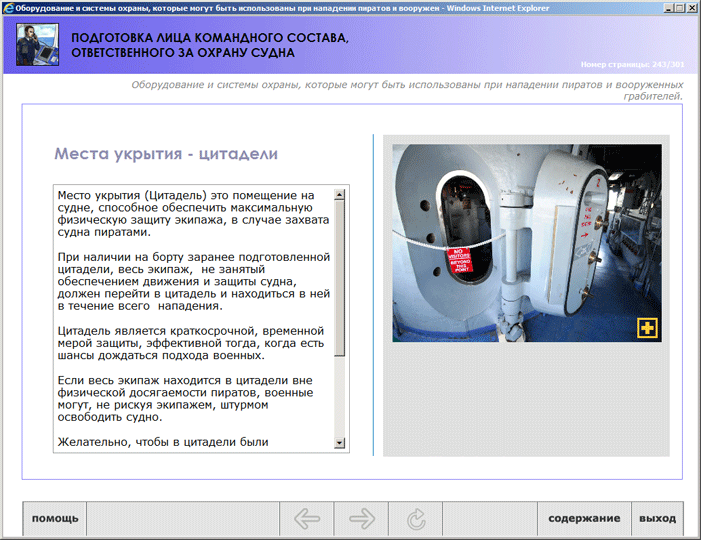Image resolution: width=701 pixels, height=540 pixels.
Task: Click the scrollbar thumb of text panel
Action: coord(340,278)
